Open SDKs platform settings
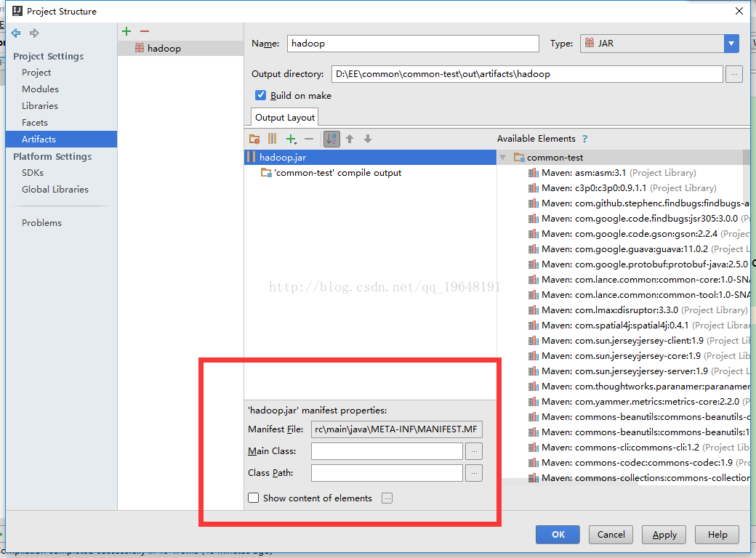Viewport: 756px width, 558px height. pos(32,172)
